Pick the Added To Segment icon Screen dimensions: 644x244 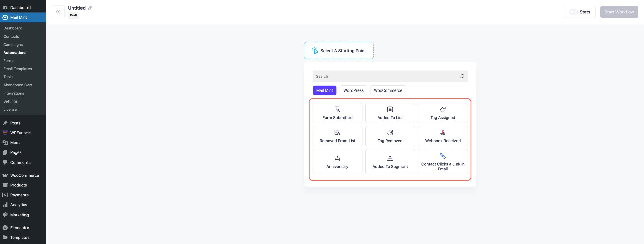(x=390, y=158)
